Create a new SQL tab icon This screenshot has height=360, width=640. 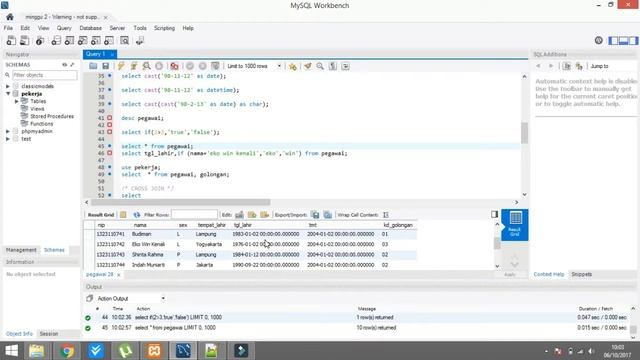(x=11, y=40)
